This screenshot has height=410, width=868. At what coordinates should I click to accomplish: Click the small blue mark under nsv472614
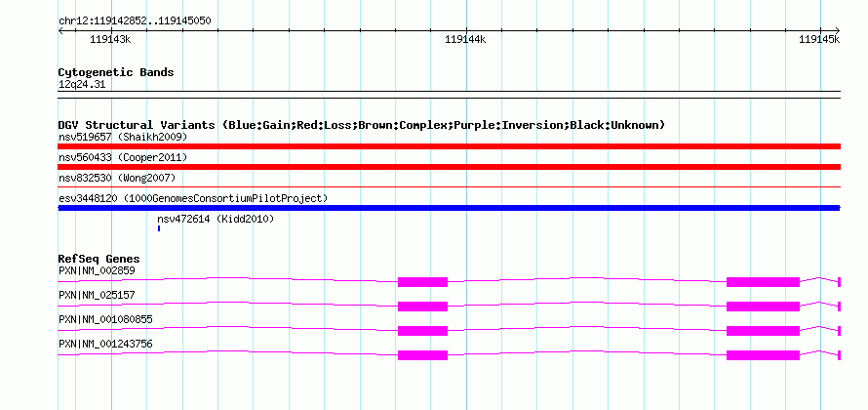click(159, 228)
